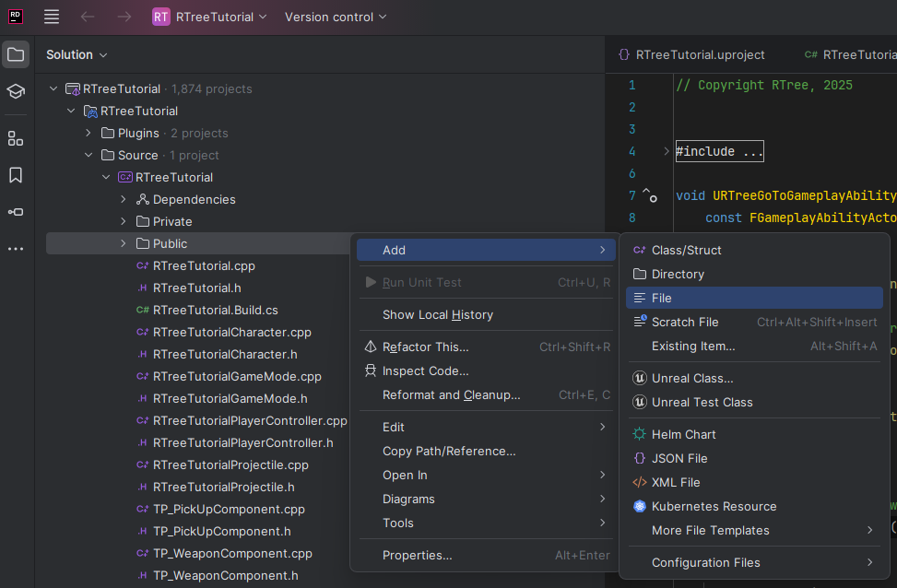Open the Commit tool window icon
Screen dimensions: 897x588
pyautogui.click(x=16, y=212)
